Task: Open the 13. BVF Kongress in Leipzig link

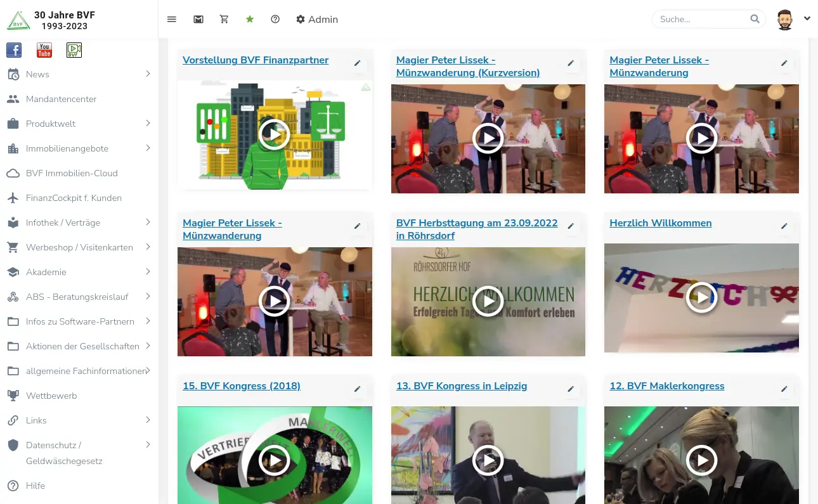Action: [462, 385]
